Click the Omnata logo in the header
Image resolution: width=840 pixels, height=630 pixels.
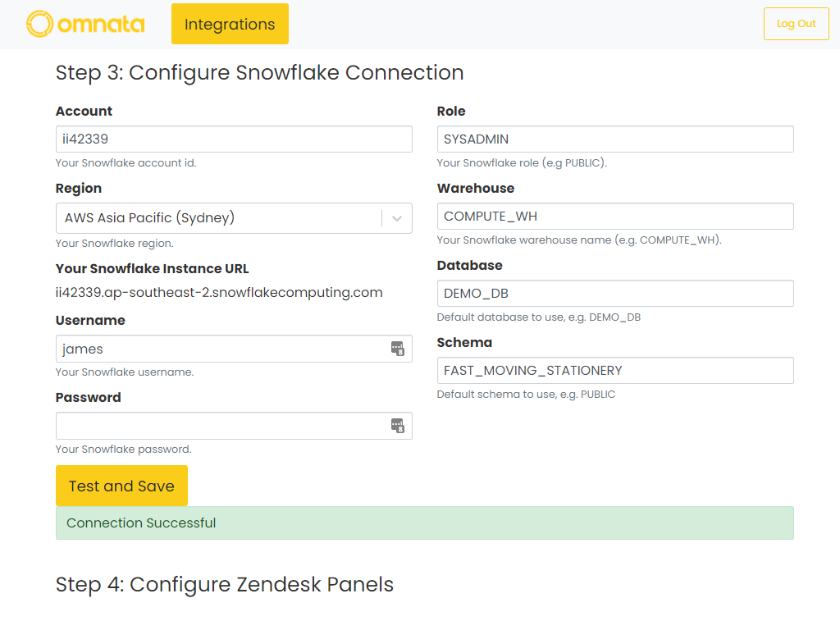85,24
